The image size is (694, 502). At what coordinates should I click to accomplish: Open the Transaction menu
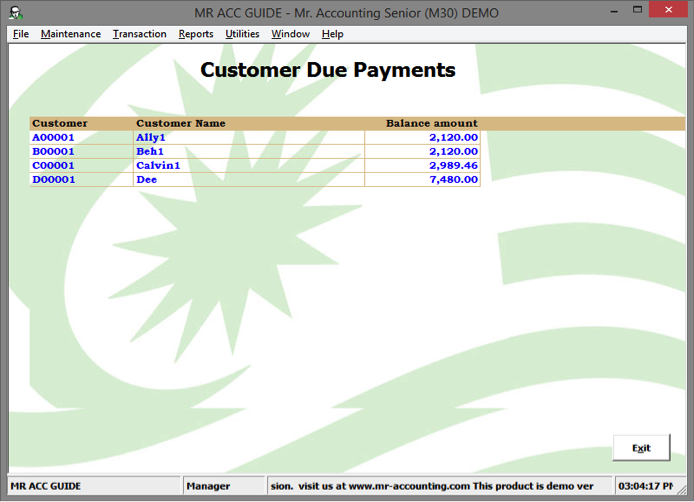pos(139,34)
